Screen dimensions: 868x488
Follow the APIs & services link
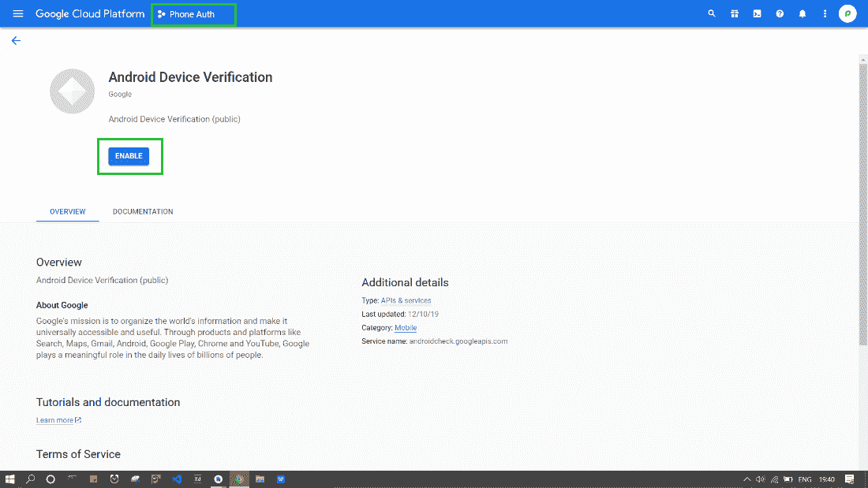point(406,300)
